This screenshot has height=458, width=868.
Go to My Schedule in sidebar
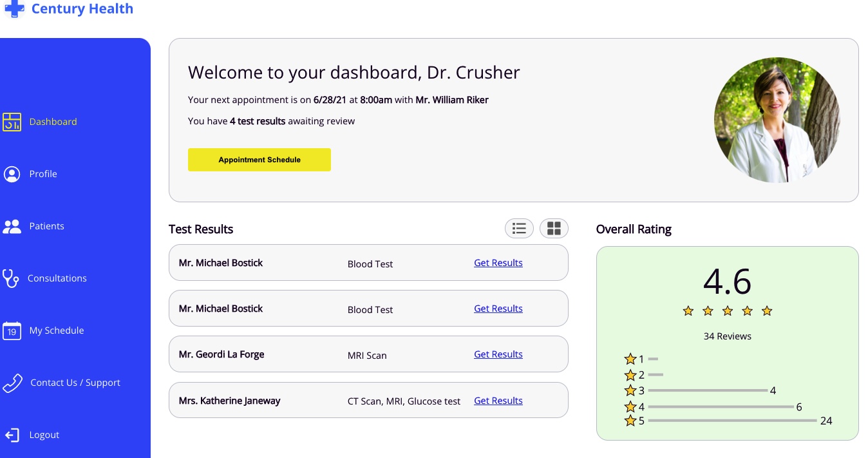57,330
